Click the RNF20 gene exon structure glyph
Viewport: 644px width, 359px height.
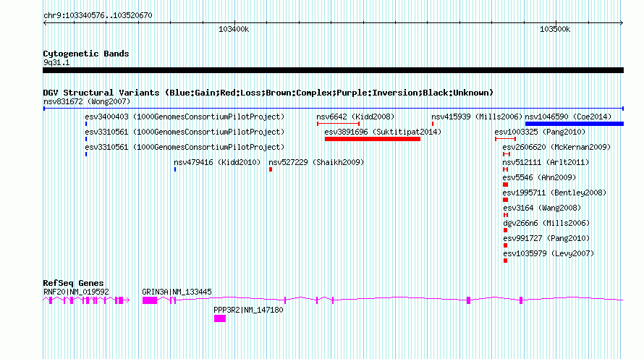(86, 300)
